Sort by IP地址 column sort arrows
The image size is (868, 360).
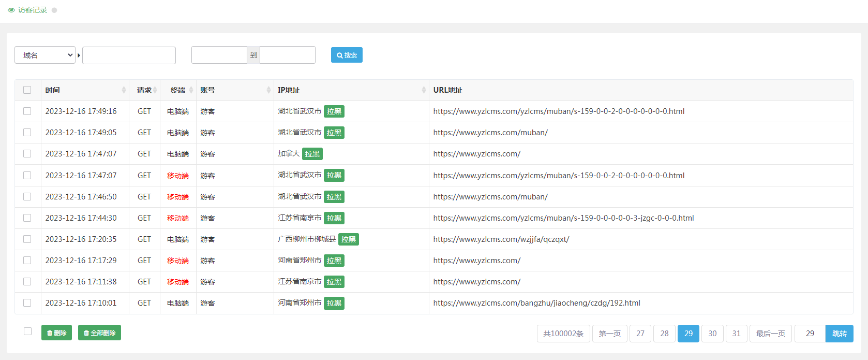[x=424, y=90]
